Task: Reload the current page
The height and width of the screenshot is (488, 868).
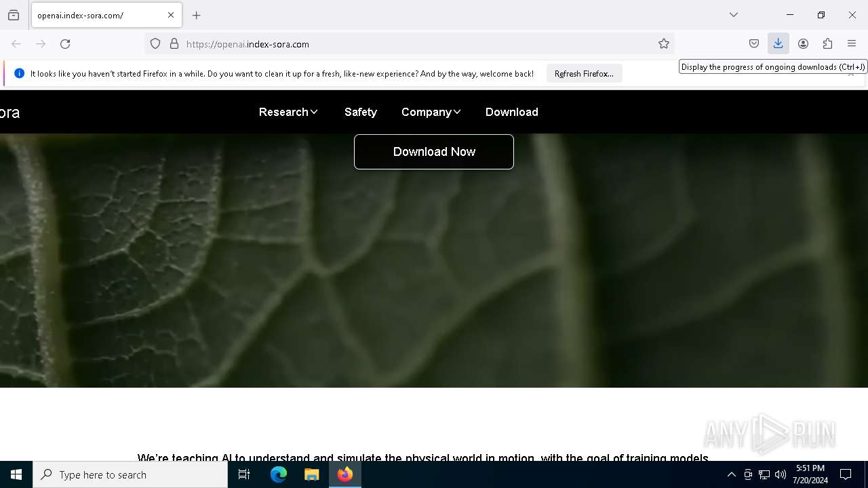Action: (x=65, y=44)
